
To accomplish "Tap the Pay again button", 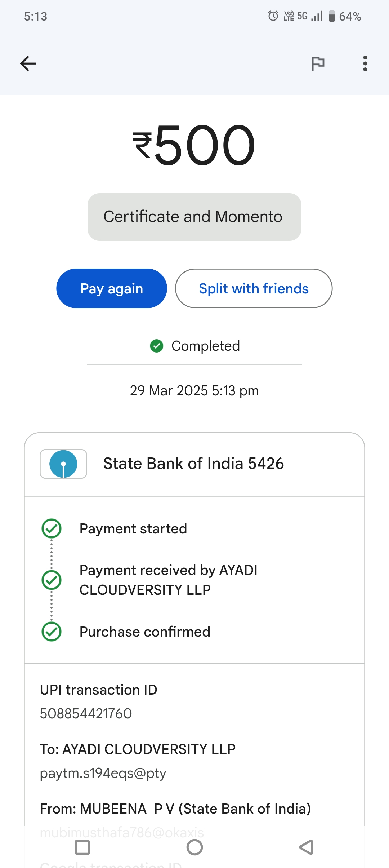I will pos(112,288).
